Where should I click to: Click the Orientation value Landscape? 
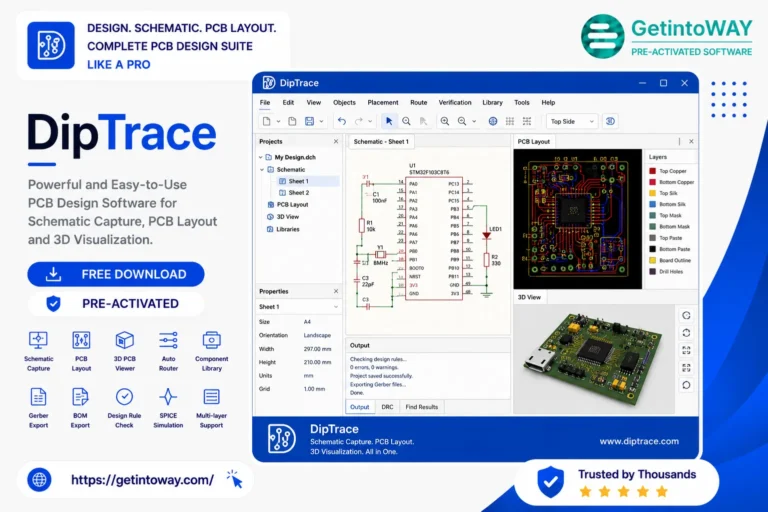tap(317, 336)
